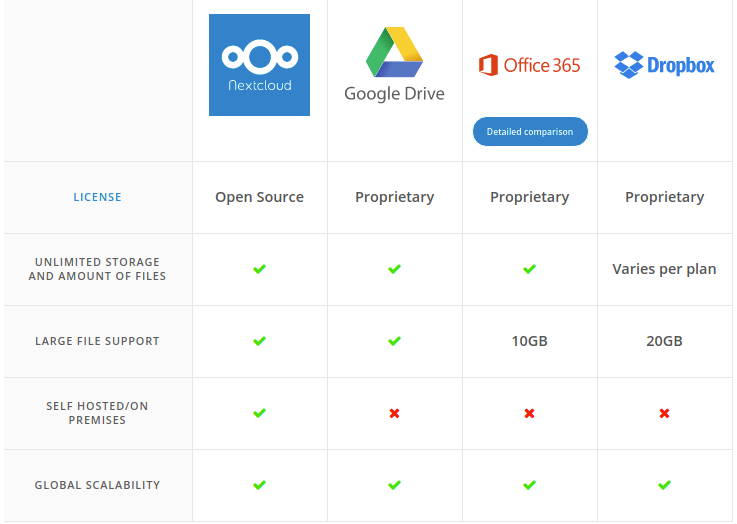Image resolution: width=737 pixels, height=524 pixels.
Task: Click the Nextcloud logo
Action: pyautogui.click(x=259, y=65)
